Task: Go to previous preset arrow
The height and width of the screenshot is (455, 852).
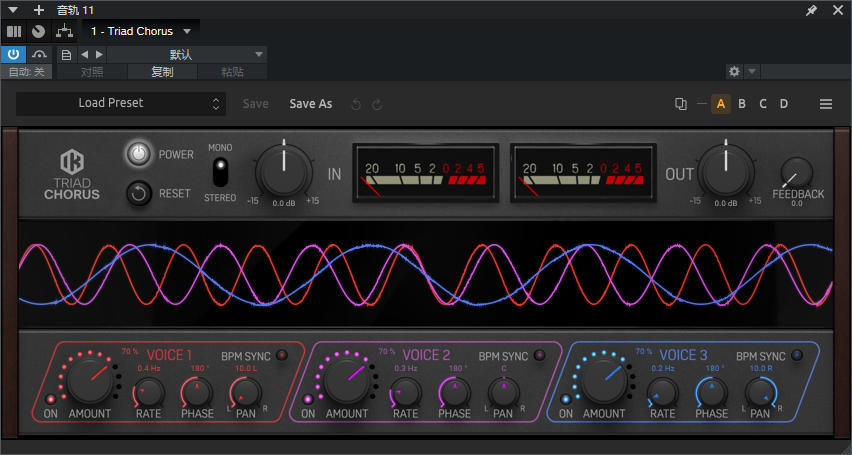Action: 84,54
